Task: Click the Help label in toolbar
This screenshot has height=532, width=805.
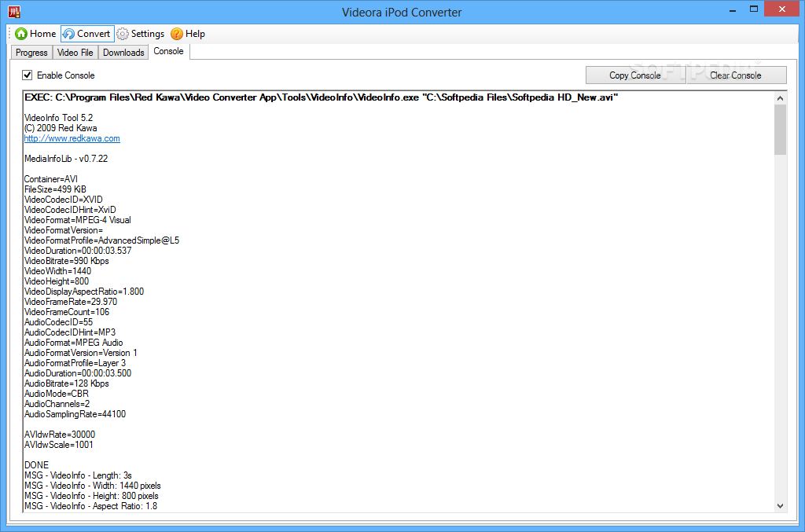Action: coord(195,34)
